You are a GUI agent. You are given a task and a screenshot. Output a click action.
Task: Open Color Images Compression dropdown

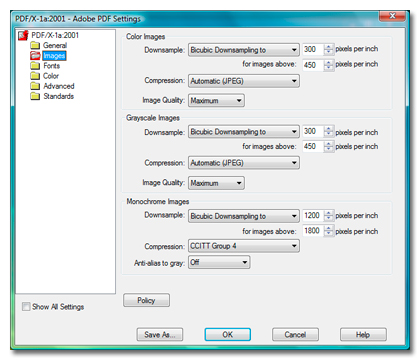(244, 81)
